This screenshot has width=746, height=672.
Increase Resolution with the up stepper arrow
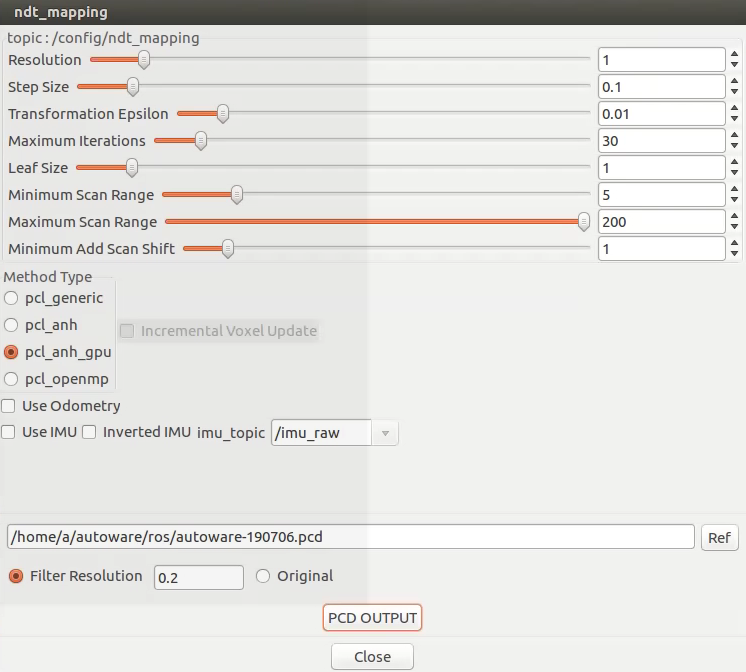[735, 55]
